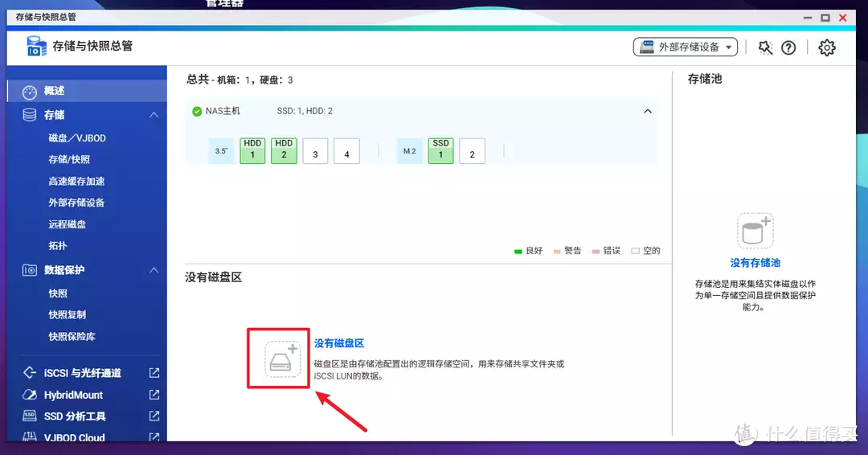This screenshot has width=868, height=455.
Task: Collapse the 存储 sidebar section
Action: tap(154, 115)
